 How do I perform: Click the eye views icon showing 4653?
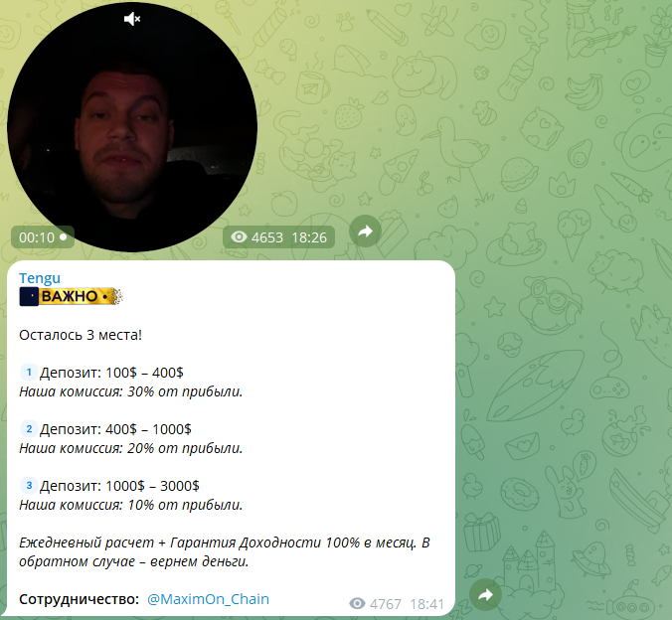(x=239, y=236)
